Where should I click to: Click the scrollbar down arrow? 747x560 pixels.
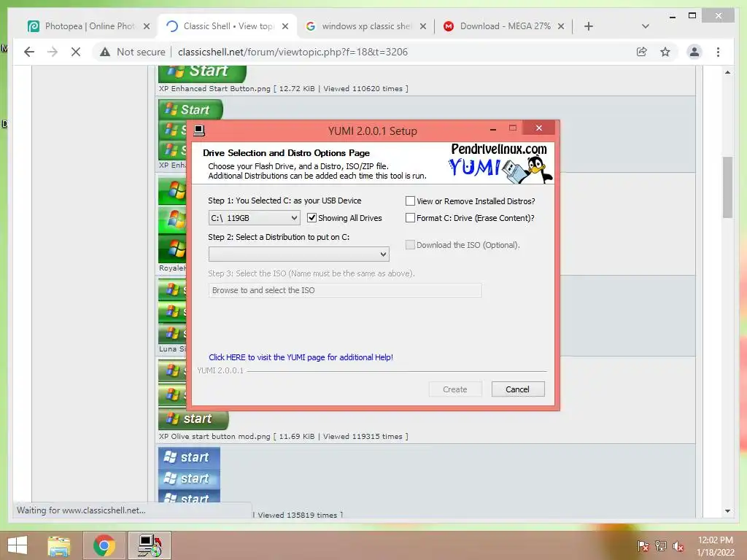click(727, 511)
